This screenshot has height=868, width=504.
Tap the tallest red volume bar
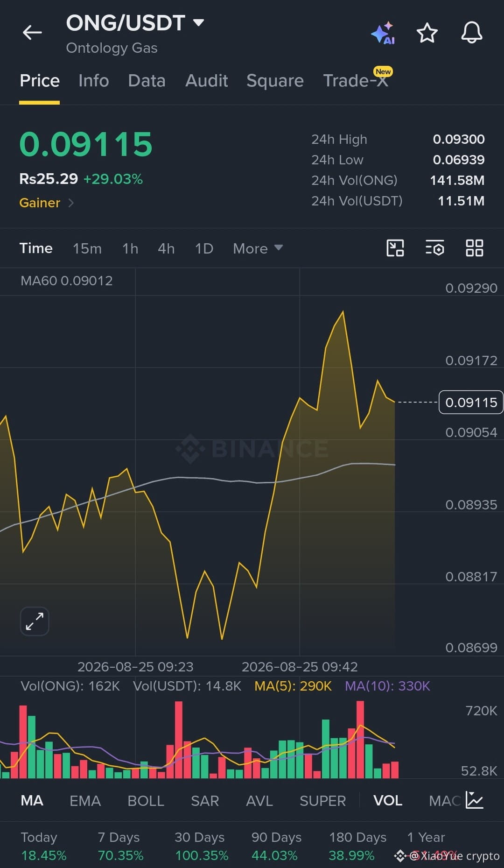(x=360, y=739)
